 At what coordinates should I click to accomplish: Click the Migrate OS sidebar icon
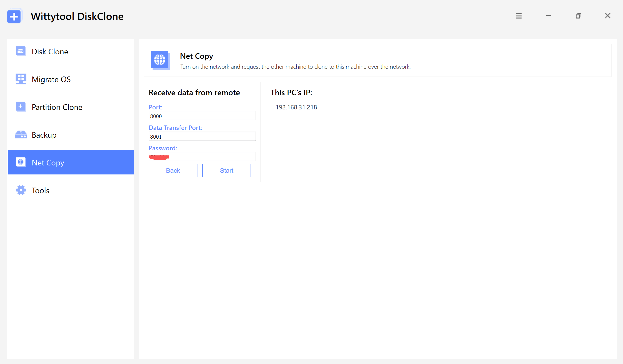tap(21, 79)
